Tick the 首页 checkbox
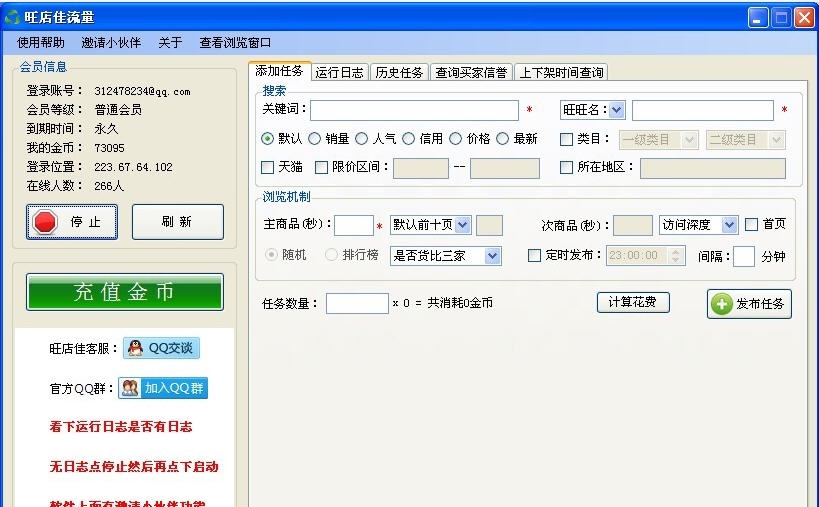The height and width of the screenshot is (507, 819). (x=751, y=225)
